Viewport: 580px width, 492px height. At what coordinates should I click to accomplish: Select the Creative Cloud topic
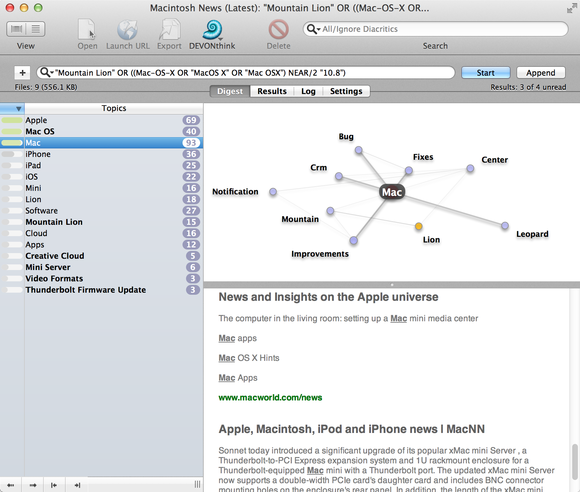click(101, 256)
